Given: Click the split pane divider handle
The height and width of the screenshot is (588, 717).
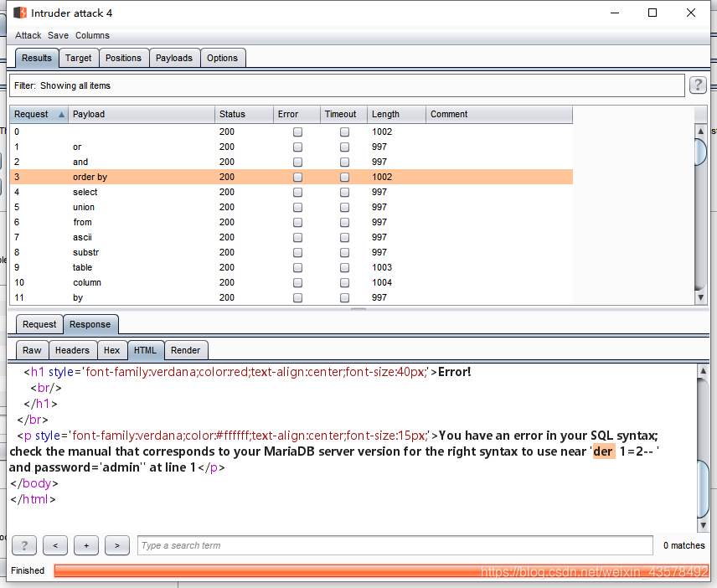Looking at the screenshot, I should pyautogui.click(x=358, y=310).
